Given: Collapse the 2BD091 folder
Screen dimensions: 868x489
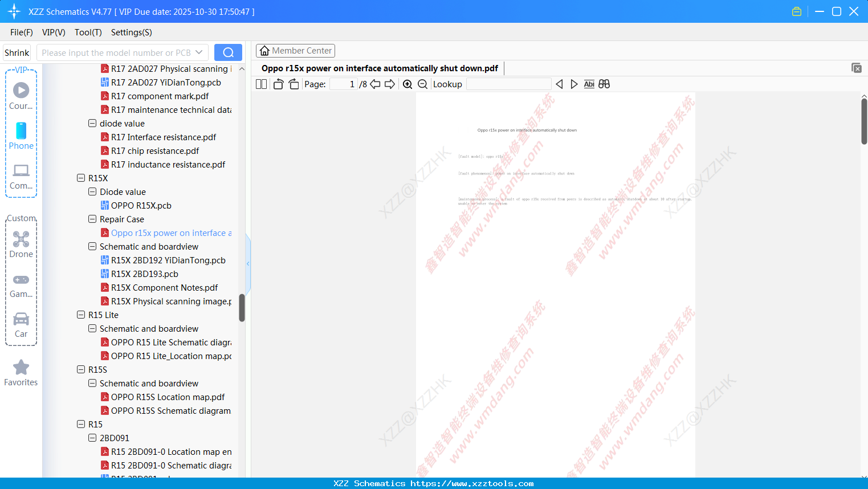Looking at the screenshot, I should pos(92,438).
